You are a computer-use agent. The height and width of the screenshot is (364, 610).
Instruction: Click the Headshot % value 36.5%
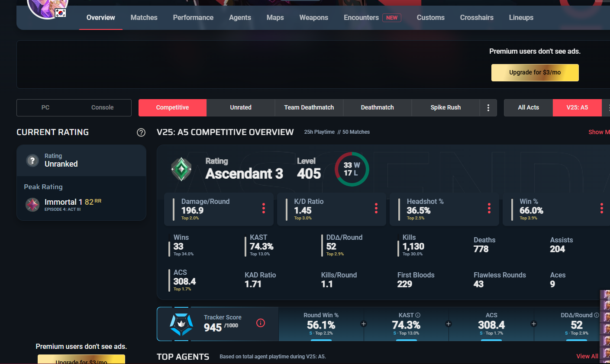click(x=419, y=211)
